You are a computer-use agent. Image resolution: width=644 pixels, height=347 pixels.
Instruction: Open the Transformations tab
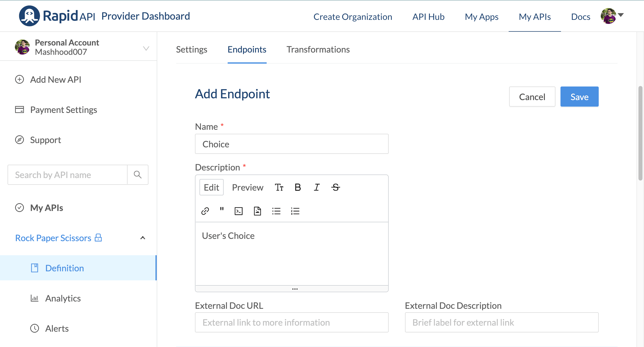click(x=318, y=50)
